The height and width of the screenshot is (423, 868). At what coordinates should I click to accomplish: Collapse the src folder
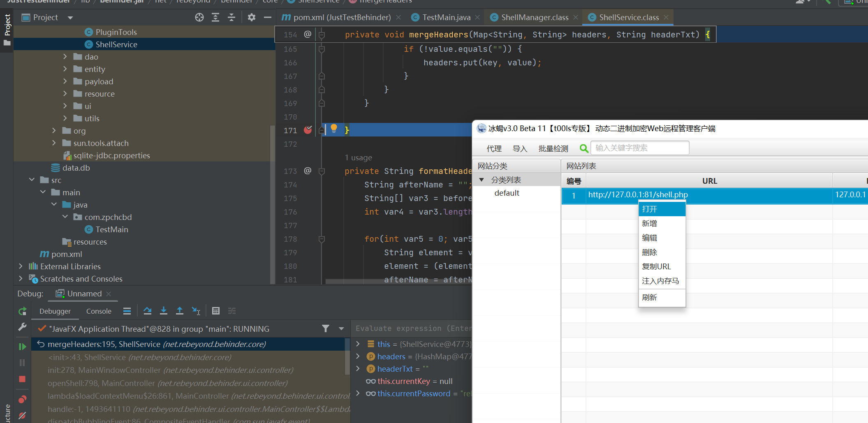32,180
